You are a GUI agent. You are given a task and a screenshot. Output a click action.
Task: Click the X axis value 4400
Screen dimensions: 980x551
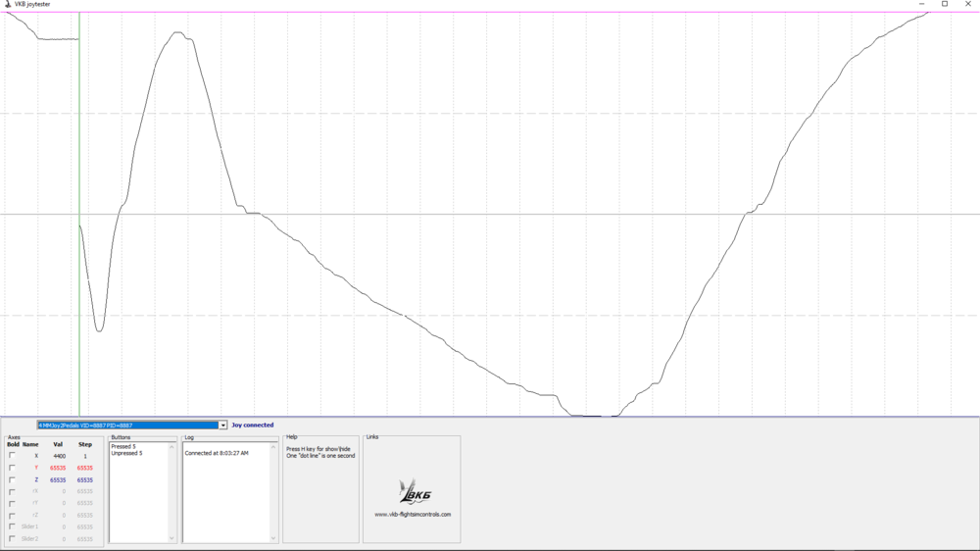coord(60,456)
